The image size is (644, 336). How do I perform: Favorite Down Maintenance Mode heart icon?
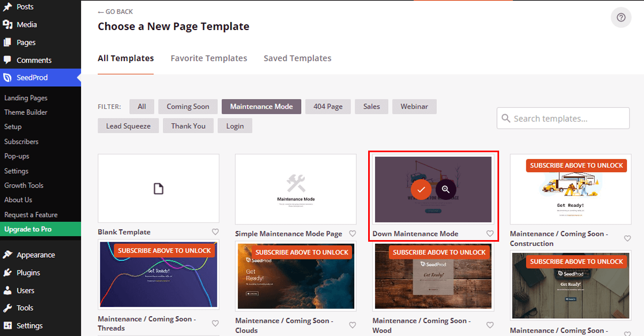click(490, 234)
